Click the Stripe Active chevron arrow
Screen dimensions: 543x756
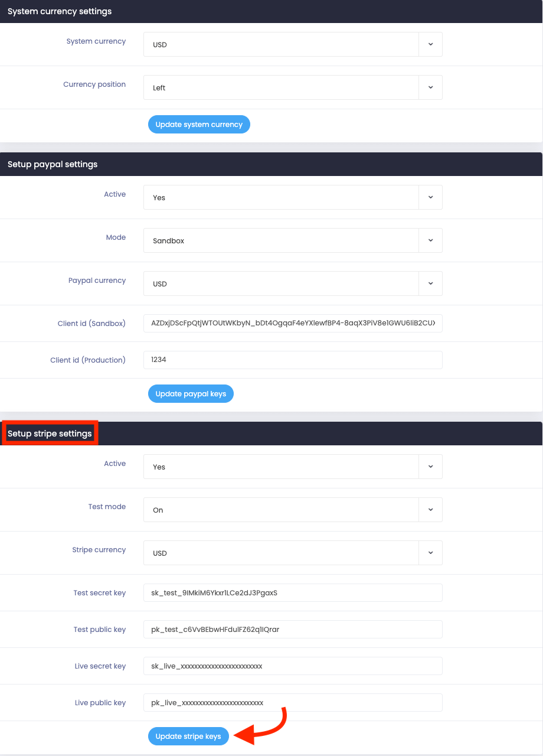click(430, 467)
